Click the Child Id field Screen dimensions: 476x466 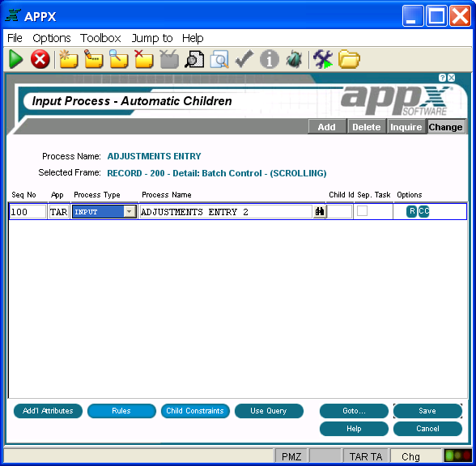tap(340, 211)
